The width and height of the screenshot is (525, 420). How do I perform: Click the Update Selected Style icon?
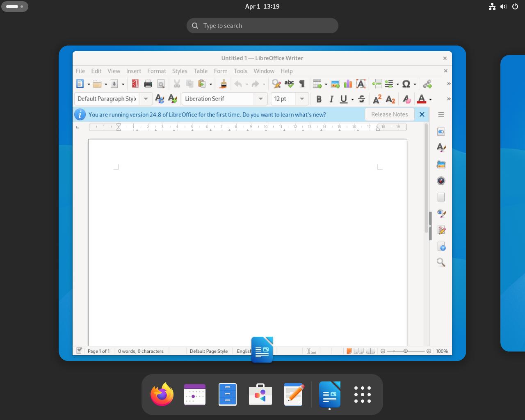(x=160, y=99)
